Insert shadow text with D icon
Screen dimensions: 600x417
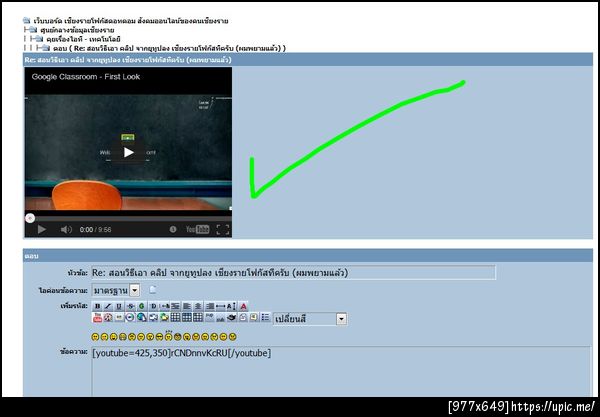[154, 306]
